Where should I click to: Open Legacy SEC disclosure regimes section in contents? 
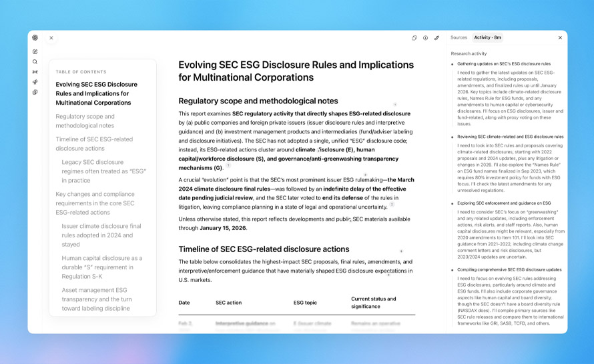[x=103, y=171]
